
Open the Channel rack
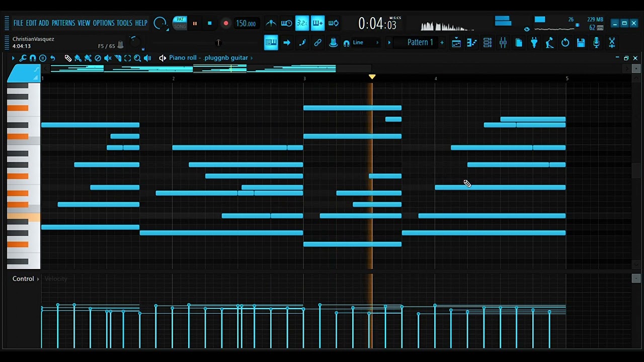(488, 43)
